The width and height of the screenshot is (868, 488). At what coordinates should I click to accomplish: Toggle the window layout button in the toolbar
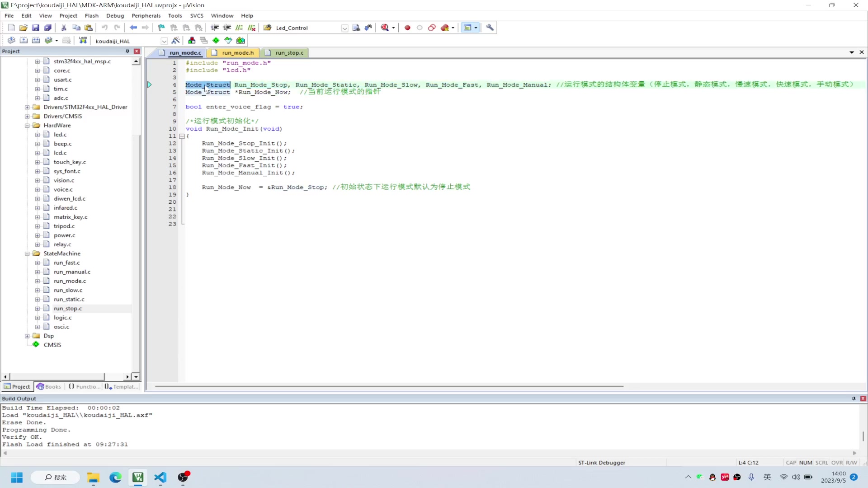[x=467, y=28]
